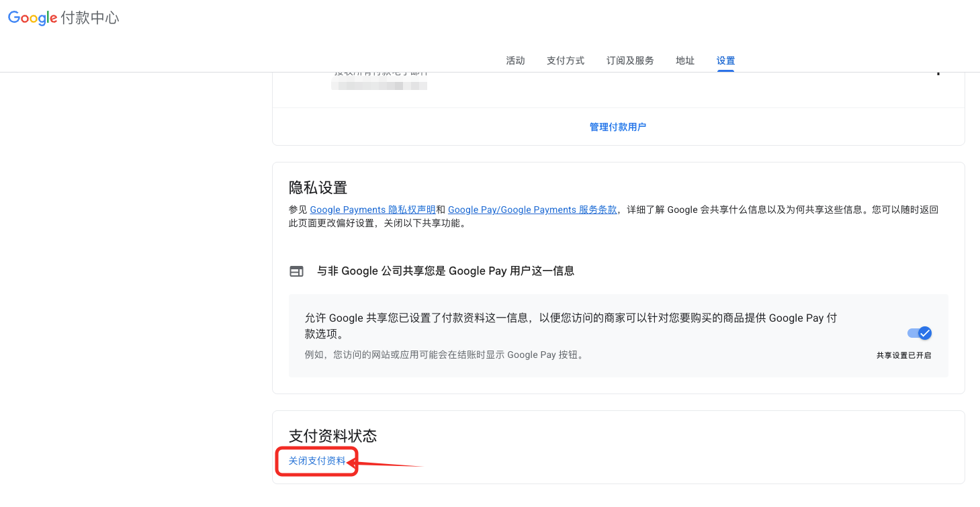Select the 地址 tab
This screenshot has width=980, height=507.
pos(685,60)
